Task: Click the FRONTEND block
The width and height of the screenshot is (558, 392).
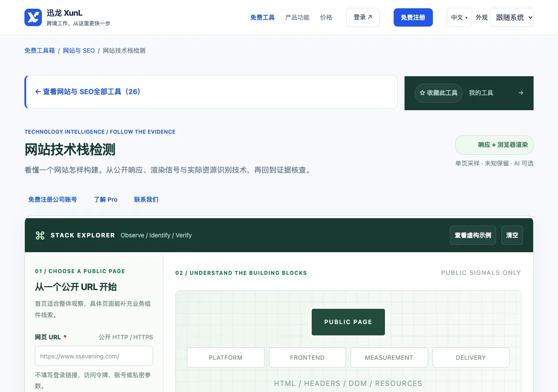Action: pos(307,358)
